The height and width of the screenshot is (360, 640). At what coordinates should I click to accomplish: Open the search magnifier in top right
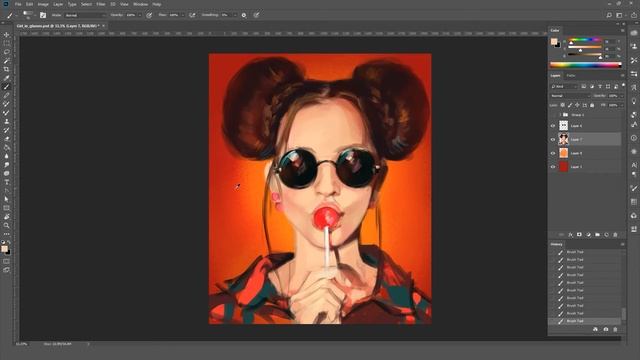tap(609, 15)
